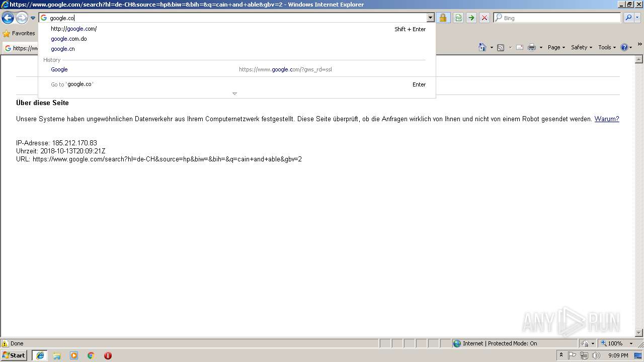Screen dimensions: 644x362
Task: Click the Home icon in command bar
Action: coord(482,47)
